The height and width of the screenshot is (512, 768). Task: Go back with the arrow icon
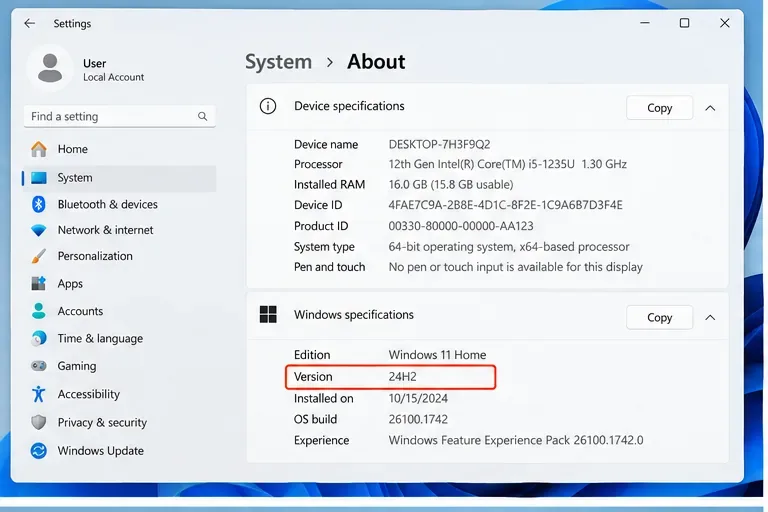point(30,23)
